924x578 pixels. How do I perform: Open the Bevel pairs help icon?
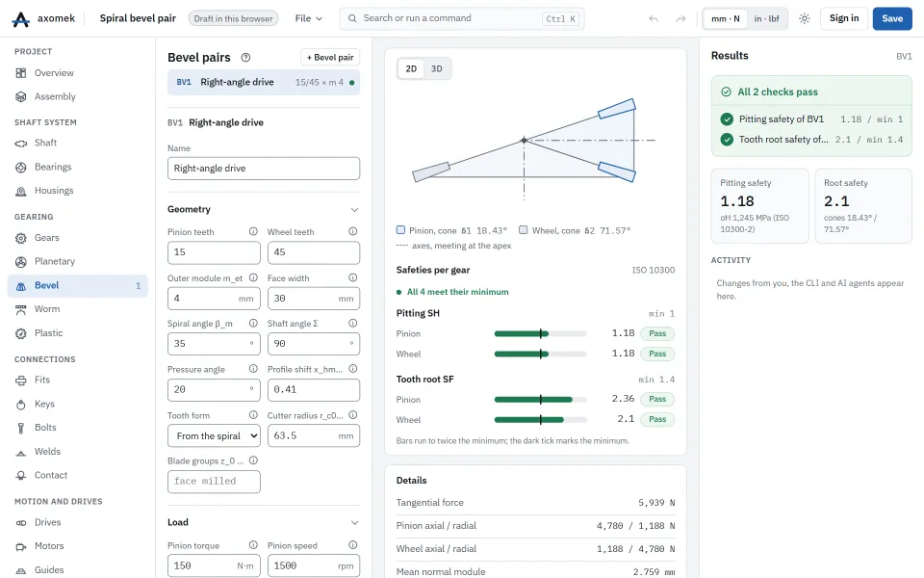(245, 57)
